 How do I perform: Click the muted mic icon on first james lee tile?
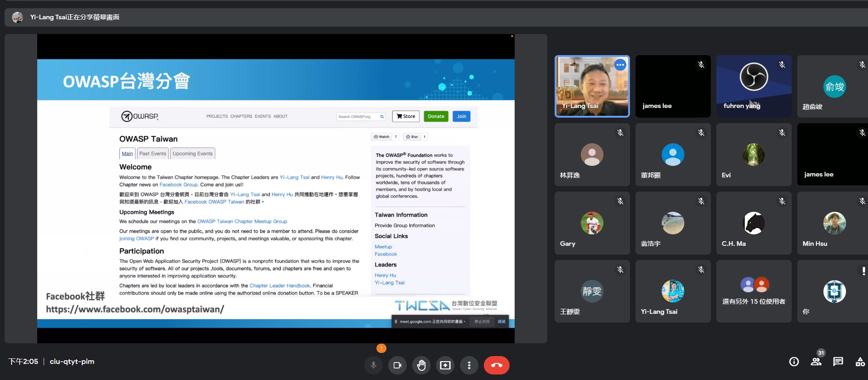coord(701,65)
